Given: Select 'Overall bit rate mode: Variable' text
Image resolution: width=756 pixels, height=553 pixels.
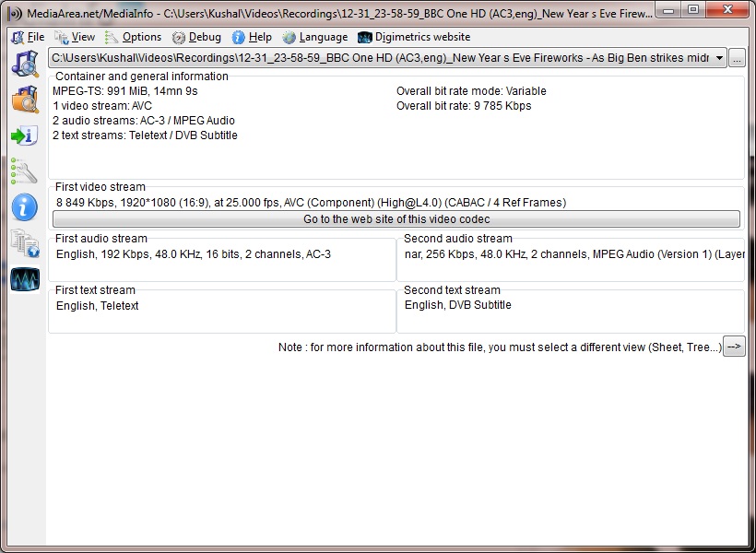Looking at the screenshot, I should coord(471,91).
